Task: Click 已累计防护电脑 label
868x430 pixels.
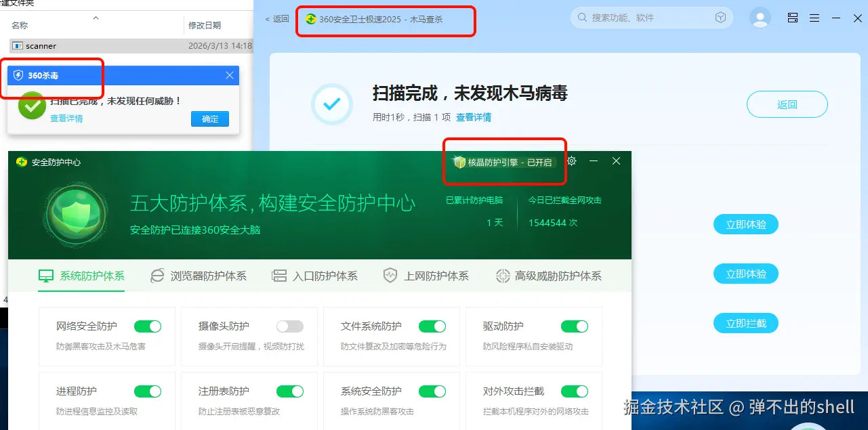Action: click(x=474, y=200)
